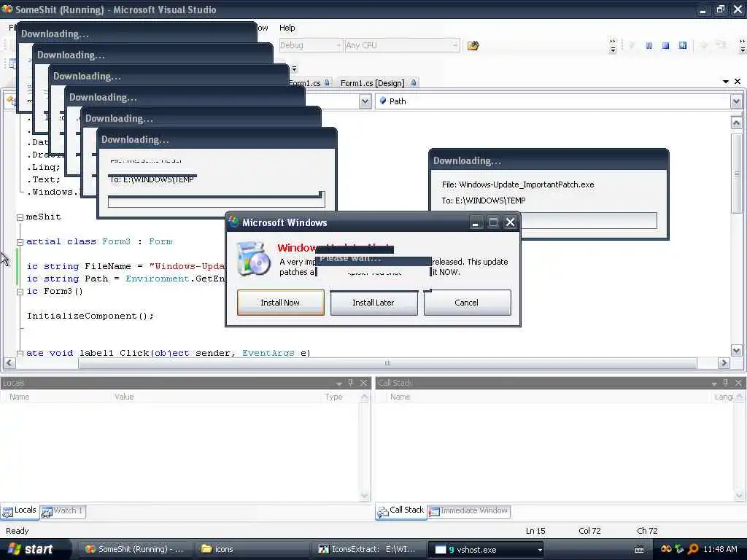This screenshot has width=747, height=560.
Task: Switch to the Call Stack tab
Action: tap(401, 510)
